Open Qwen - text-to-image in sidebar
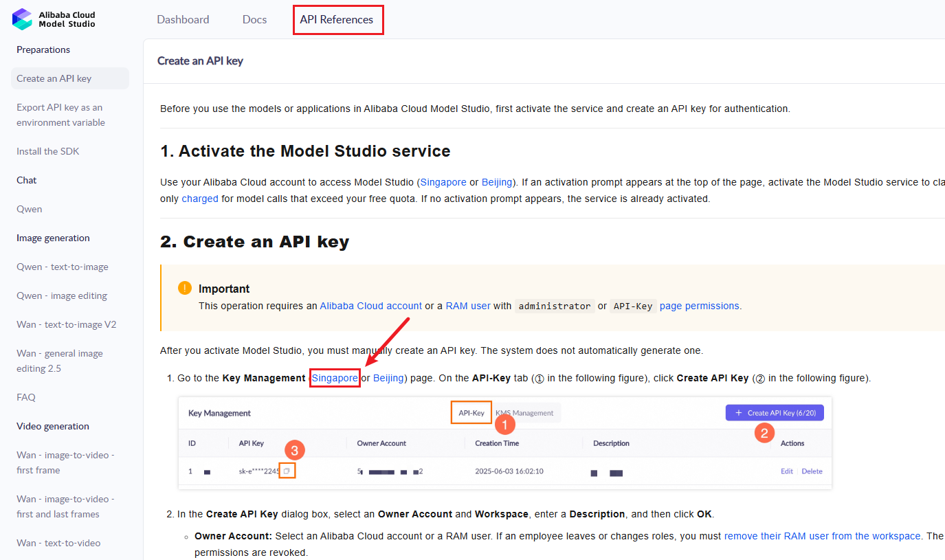 (x=63, y=267)
